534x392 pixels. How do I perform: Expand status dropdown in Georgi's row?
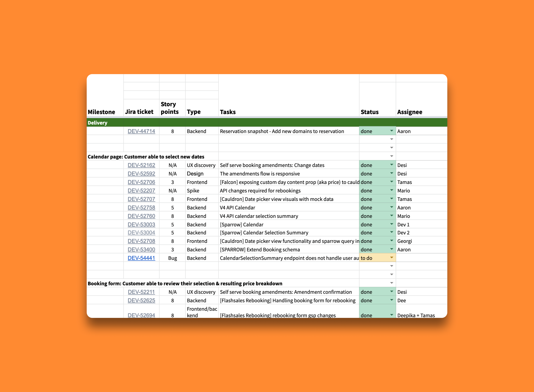(392, 241)
